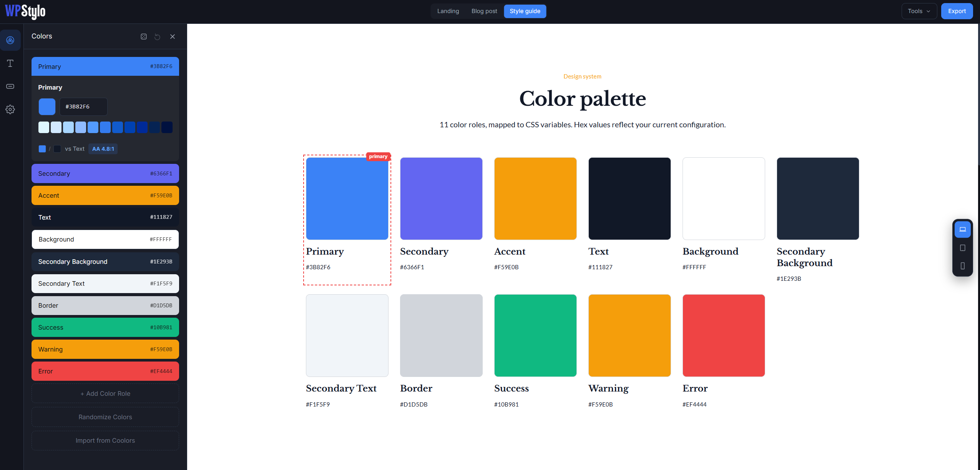Expand the Secondary Text color role
This screenshot has width=980, height=470.
click(105, 283)
